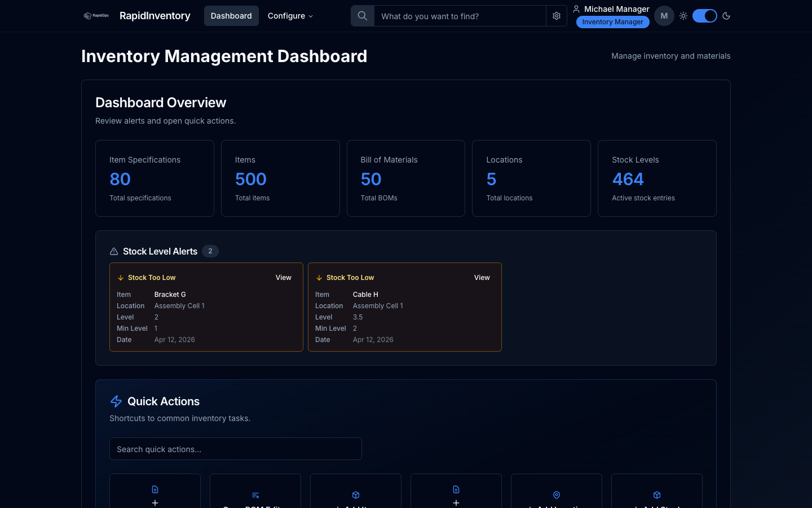Click the Michael Manager user name
Screen dimensions: 812x508
pyautogui.click(x=617, y=9)
